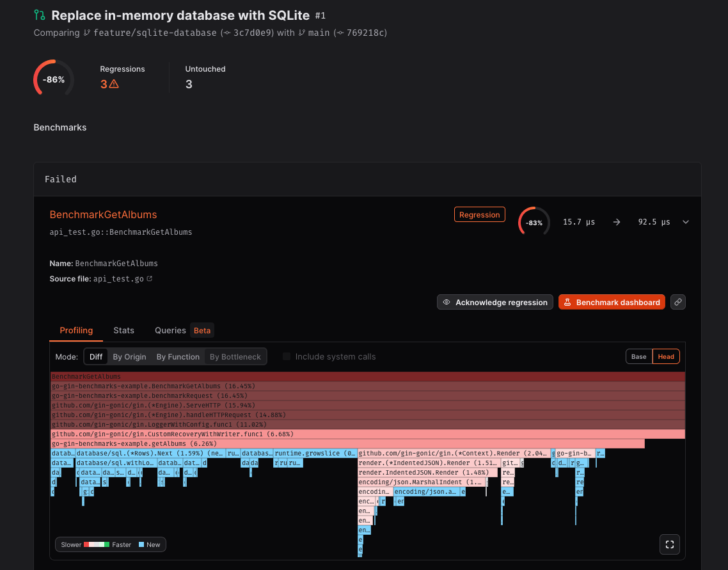
Task: Select database/sql.withLo... flame frame
Action: pos(116,463)
